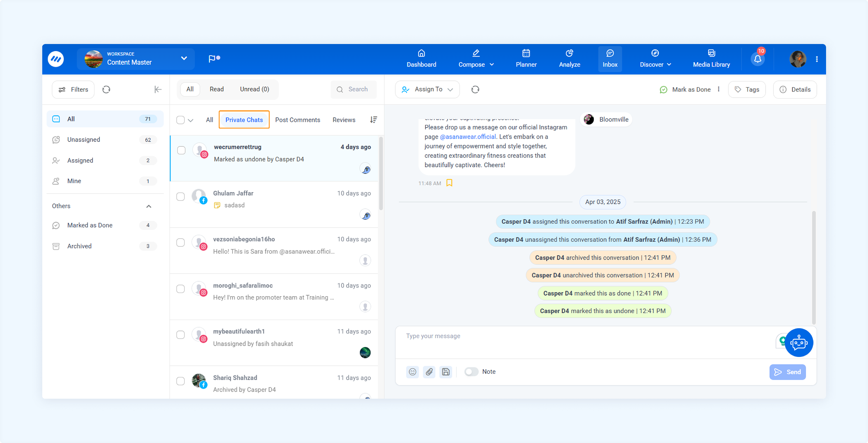This screenshot has width=868, height=443.
Task: Check the wecrumerrettug conversation checkbox
Action: click(x=181, y=150)
